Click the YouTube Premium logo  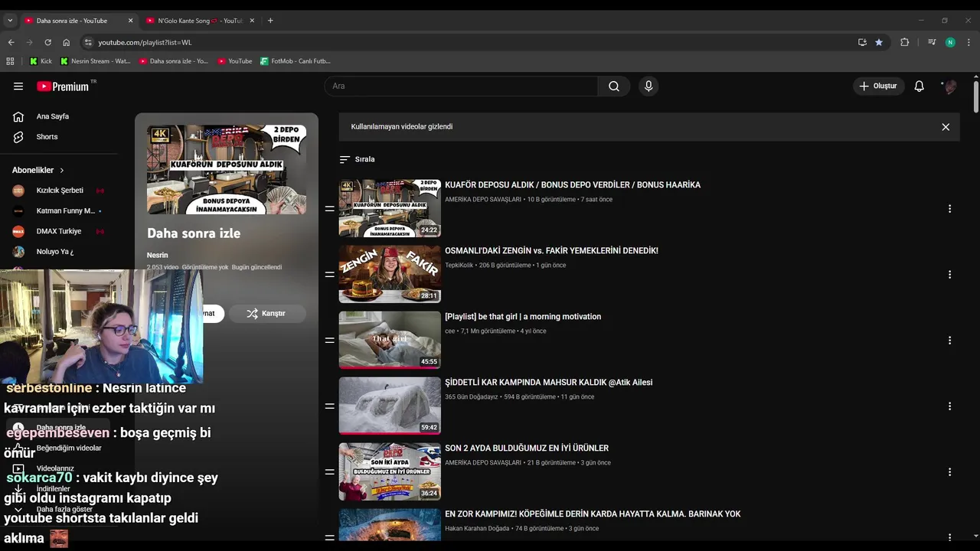coord(64,86)
